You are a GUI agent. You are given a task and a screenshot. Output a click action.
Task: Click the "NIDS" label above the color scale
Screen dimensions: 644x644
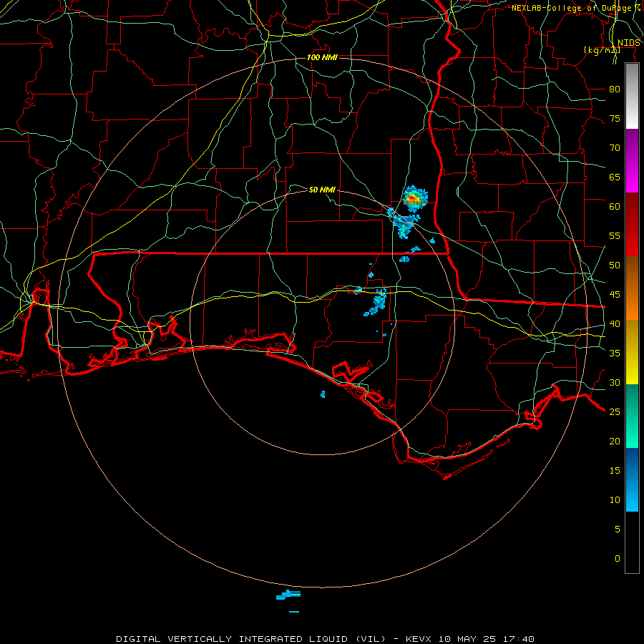pos(629,43)
